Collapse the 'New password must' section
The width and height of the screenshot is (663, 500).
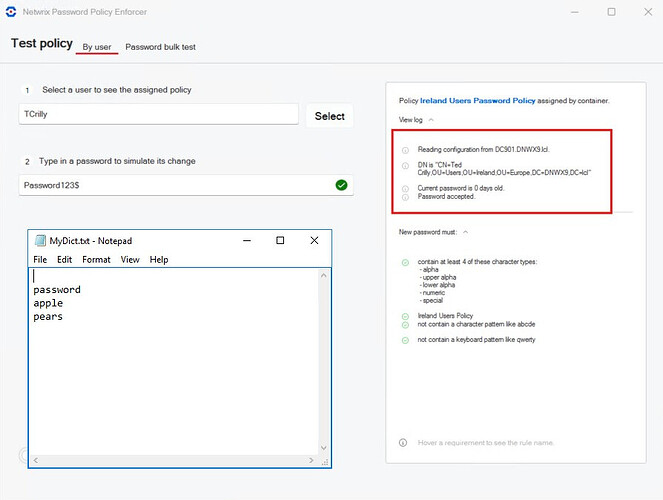click(466, 232)
